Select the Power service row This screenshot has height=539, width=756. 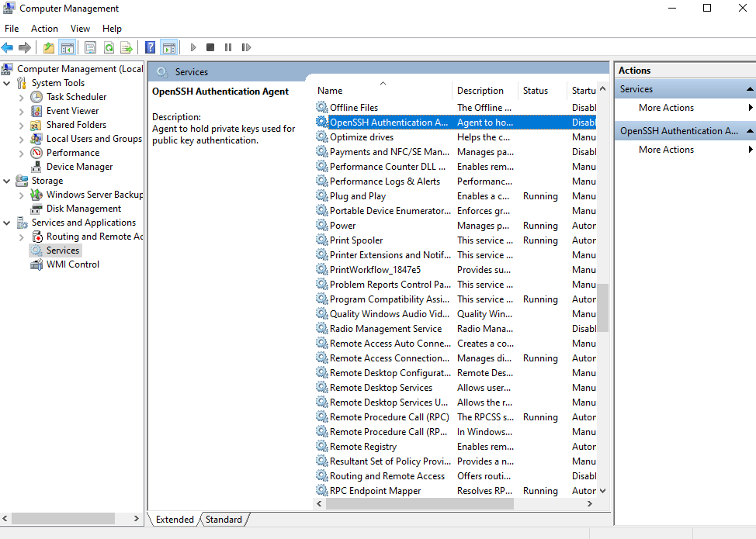coord(456,226)
